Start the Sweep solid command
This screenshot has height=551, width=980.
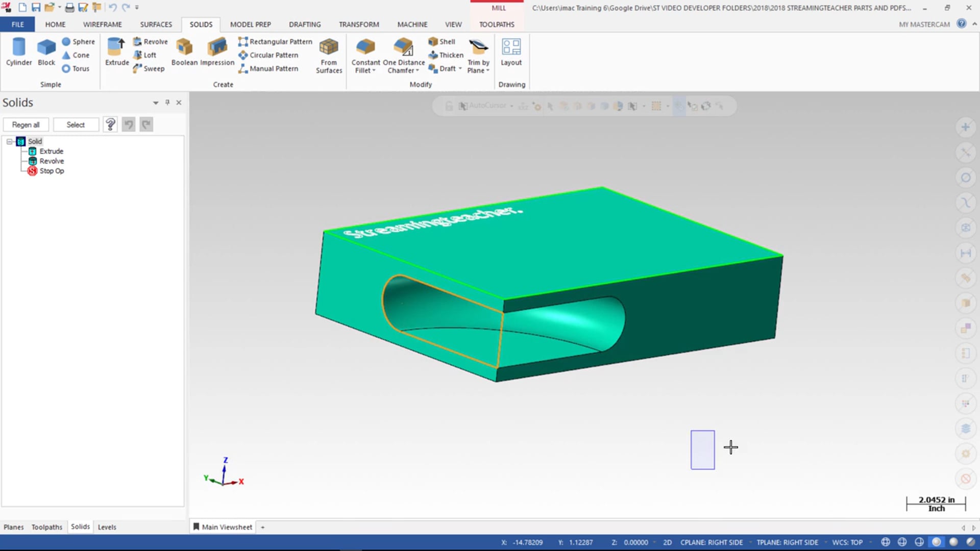click(149, 68)
